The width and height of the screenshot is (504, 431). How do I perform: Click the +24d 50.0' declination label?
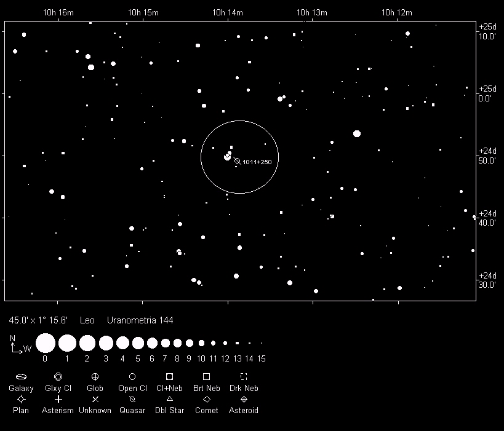487,156
